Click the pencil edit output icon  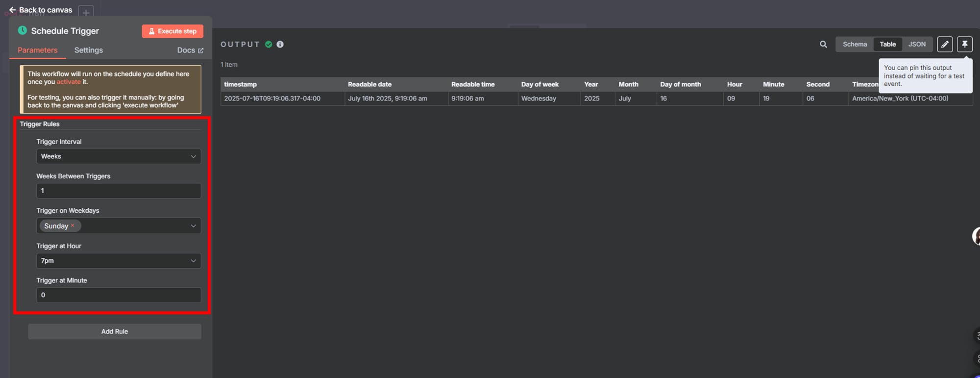[x=945, y=45]
